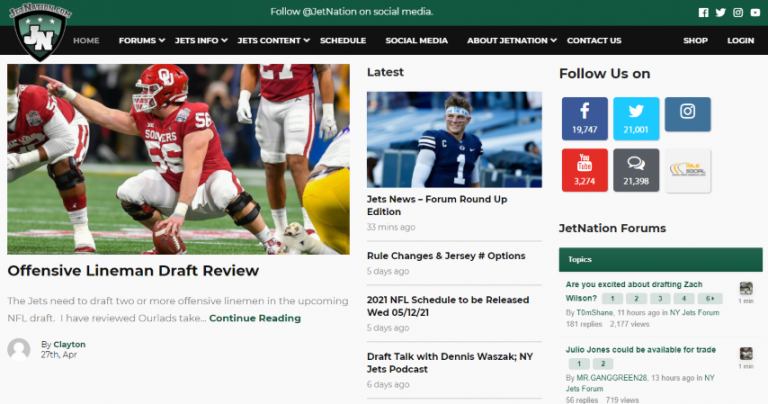
Task: Open the Twitter icon in top bar
Action: pos(720,13)
